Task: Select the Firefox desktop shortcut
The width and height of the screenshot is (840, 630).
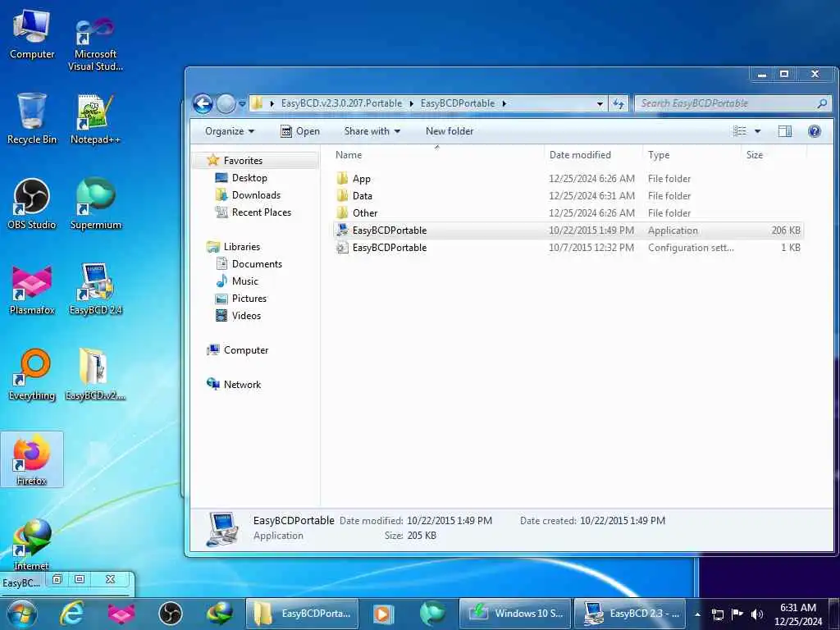Action: tap(32, 459)
